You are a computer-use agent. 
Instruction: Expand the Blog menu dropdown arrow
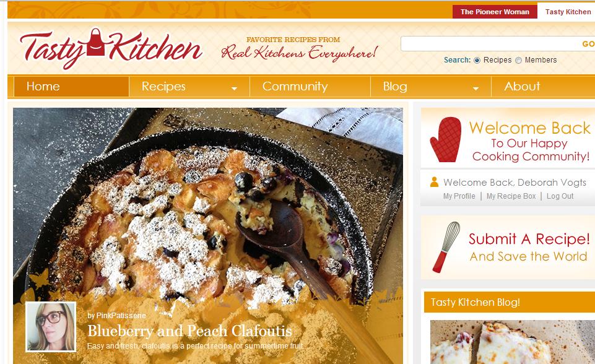click(x=476, y=88)
